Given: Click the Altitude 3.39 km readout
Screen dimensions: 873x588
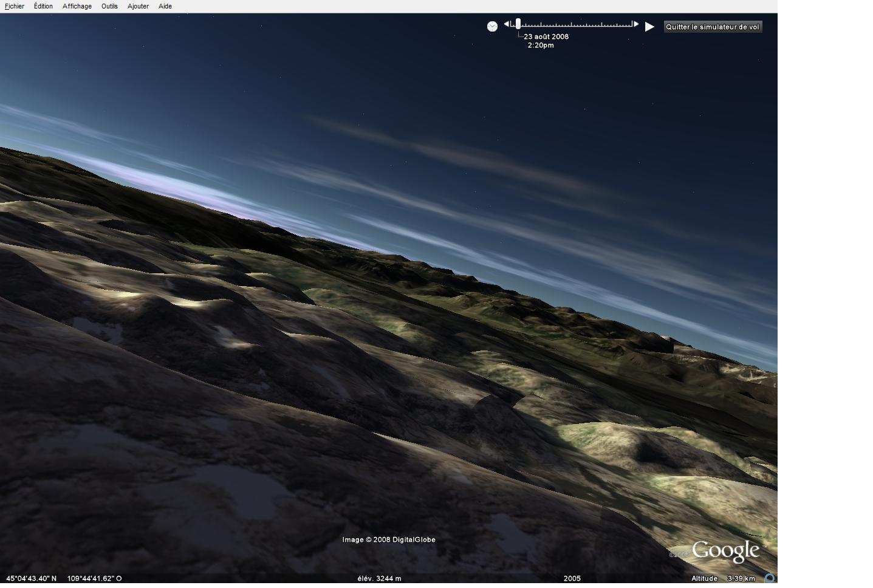Looking at the screenshot, I should coord(723,578).
